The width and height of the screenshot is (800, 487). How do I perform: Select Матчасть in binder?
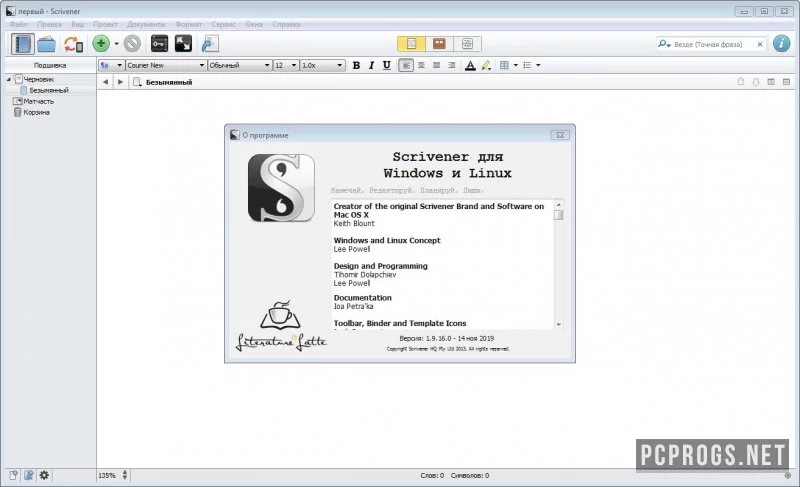38,101
